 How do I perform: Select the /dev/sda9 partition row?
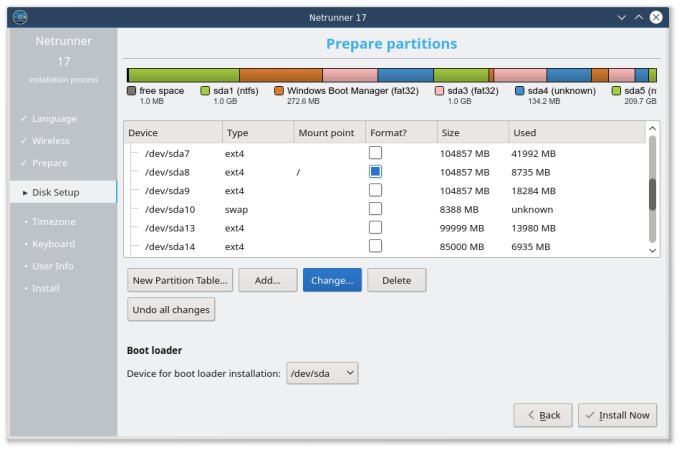385,191
